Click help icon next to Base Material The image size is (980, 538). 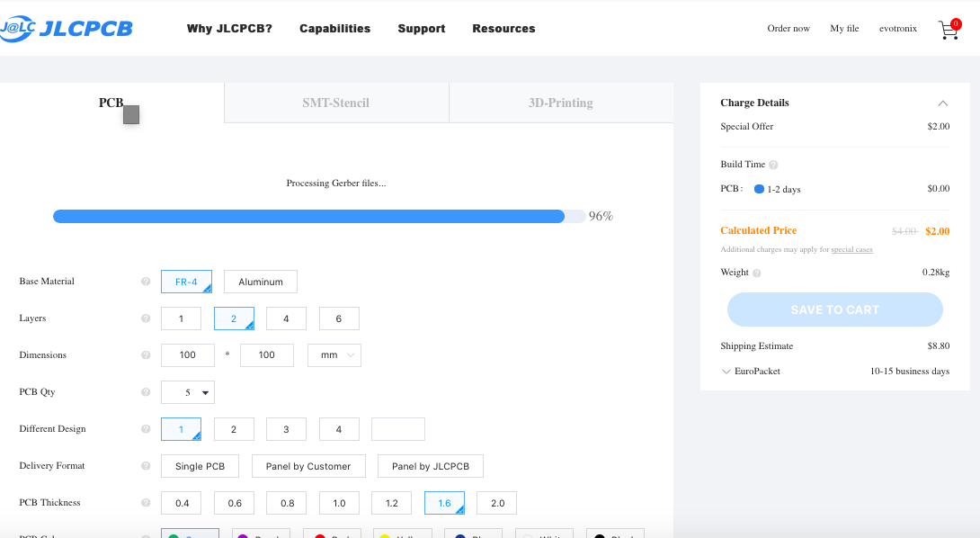[x=146, y=282]
